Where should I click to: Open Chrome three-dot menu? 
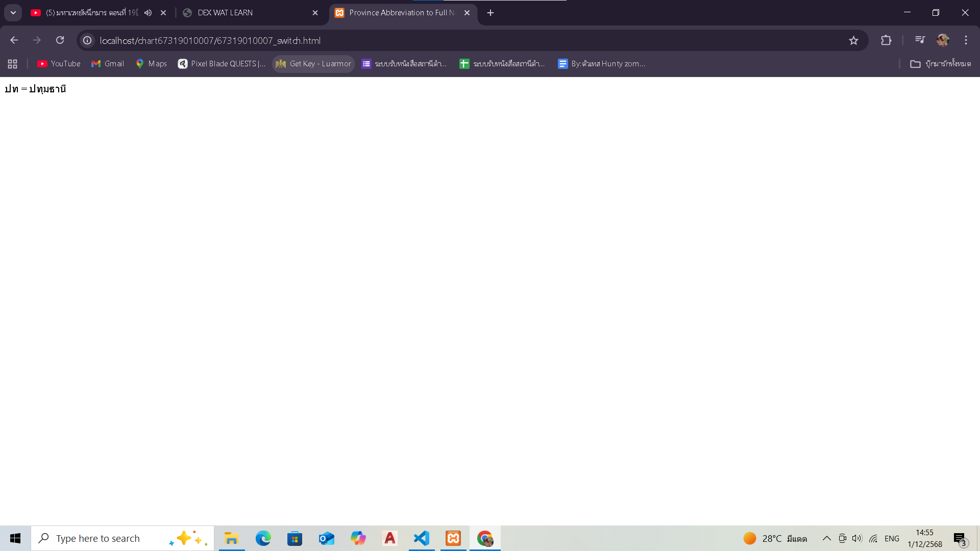(x=966, y=40)
